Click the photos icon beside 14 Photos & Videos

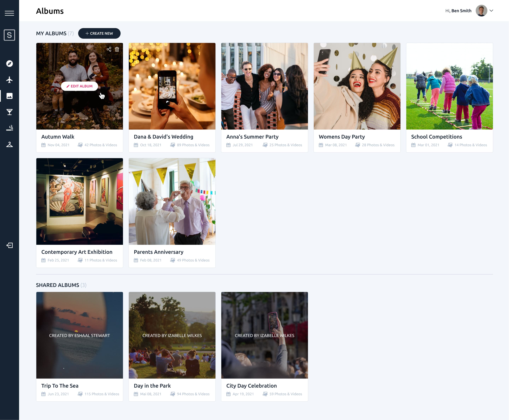point(450,145)
